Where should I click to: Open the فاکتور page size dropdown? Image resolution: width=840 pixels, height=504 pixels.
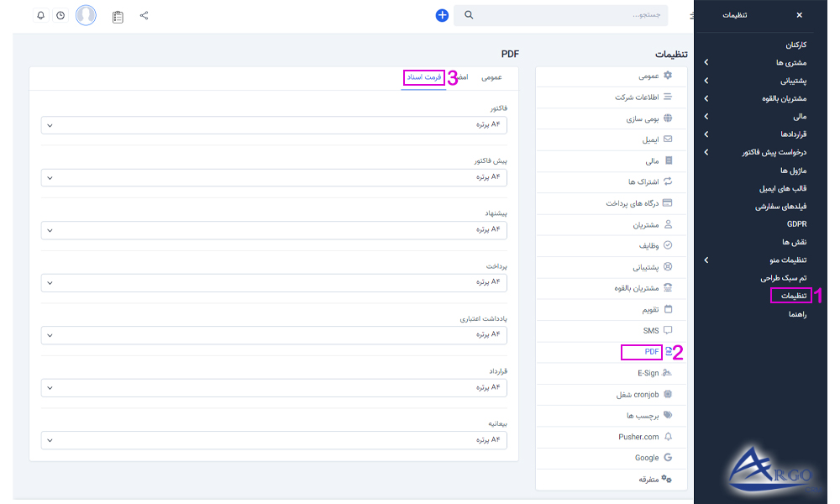274,124
